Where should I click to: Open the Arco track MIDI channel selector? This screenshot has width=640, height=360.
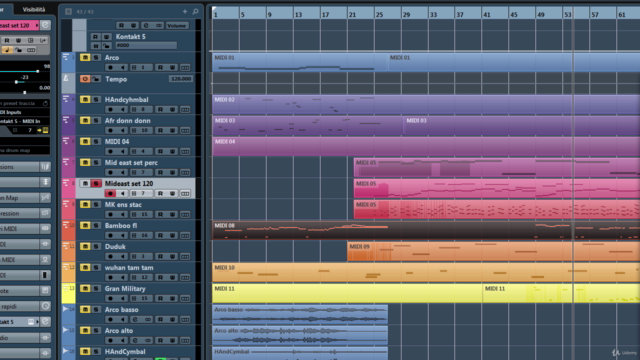[x=141, y=67]
